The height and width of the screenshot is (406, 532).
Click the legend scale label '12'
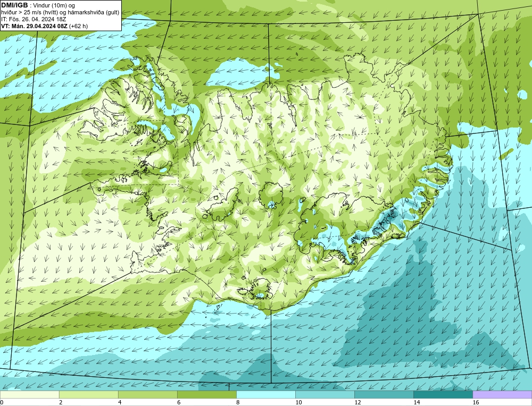point(358,402)
